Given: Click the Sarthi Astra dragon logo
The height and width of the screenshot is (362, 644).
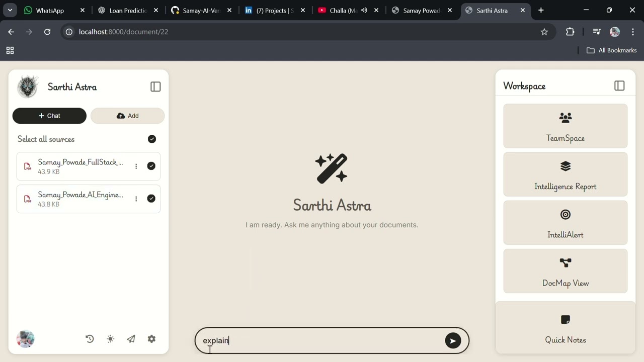Looking at the screenshot, I should click(x=28, y=87).
